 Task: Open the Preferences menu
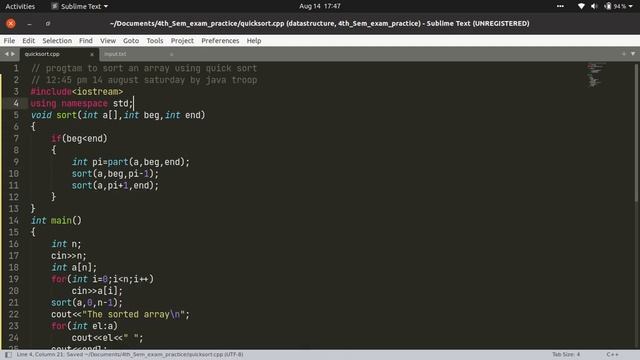220,40
